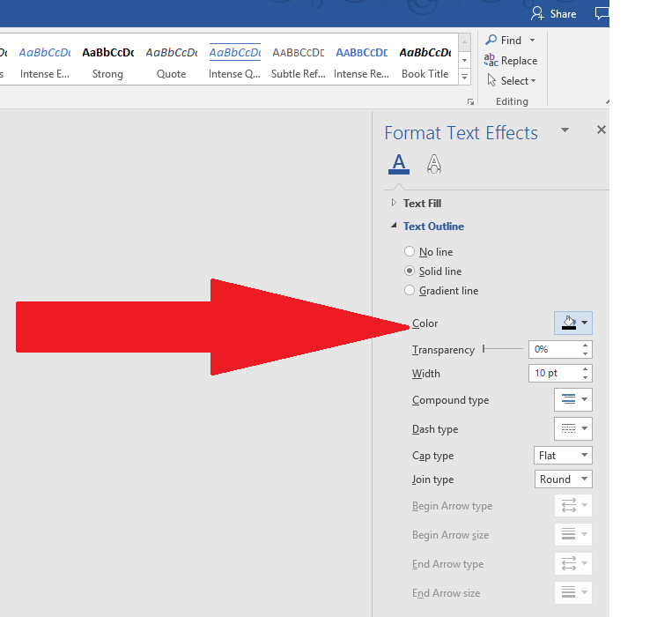Viewport: 672px width, 617px height.
Task: Expand the Text Fill section
Action: click(394, 203)
